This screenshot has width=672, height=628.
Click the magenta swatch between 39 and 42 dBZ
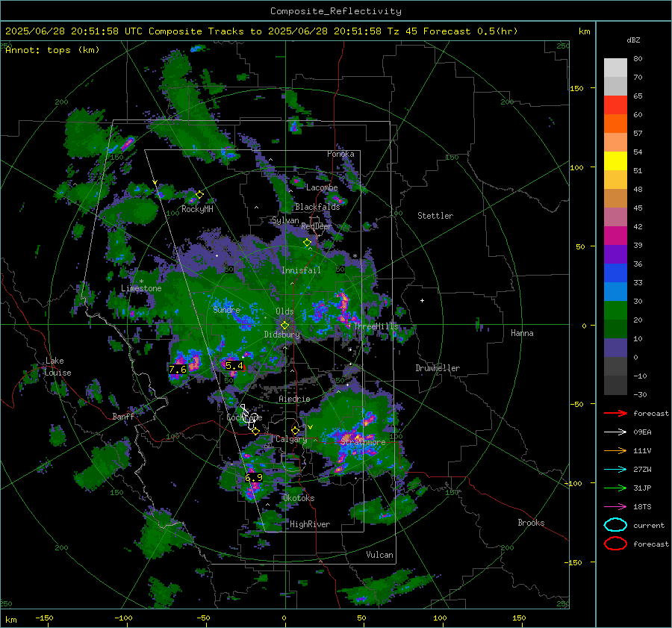point(615,236)
